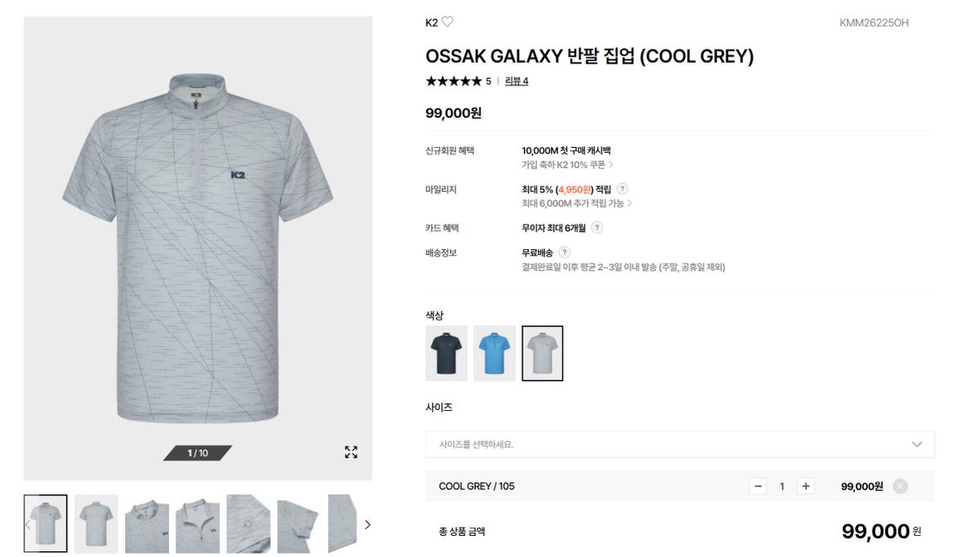Open additional 6,000M mileage info link
This screenshot has width=980, height=557.
tap(576, 203)
